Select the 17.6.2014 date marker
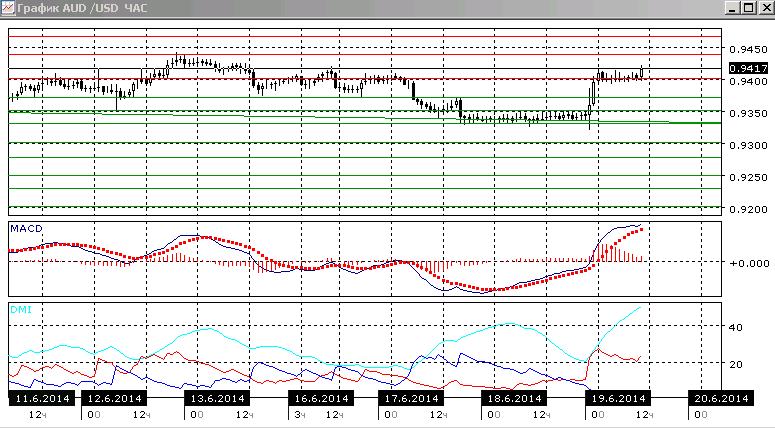The width and height of the screenshot is (775, 429). click(x=411, y=398)
